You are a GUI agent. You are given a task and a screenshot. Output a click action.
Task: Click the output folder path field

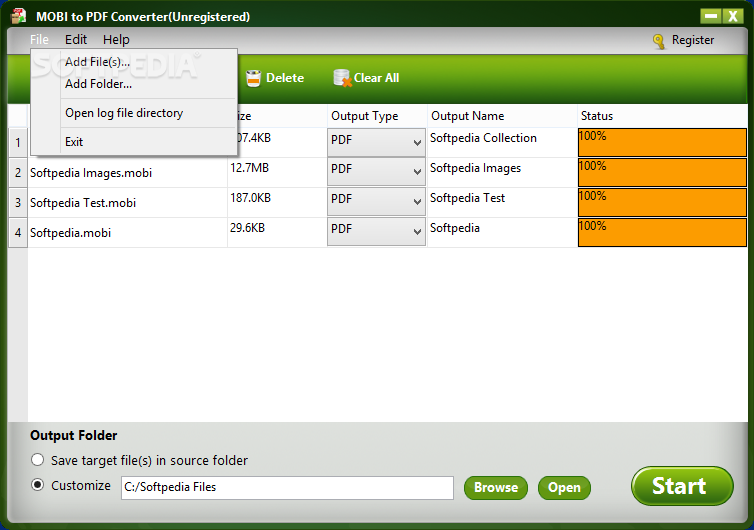(287, 488)
